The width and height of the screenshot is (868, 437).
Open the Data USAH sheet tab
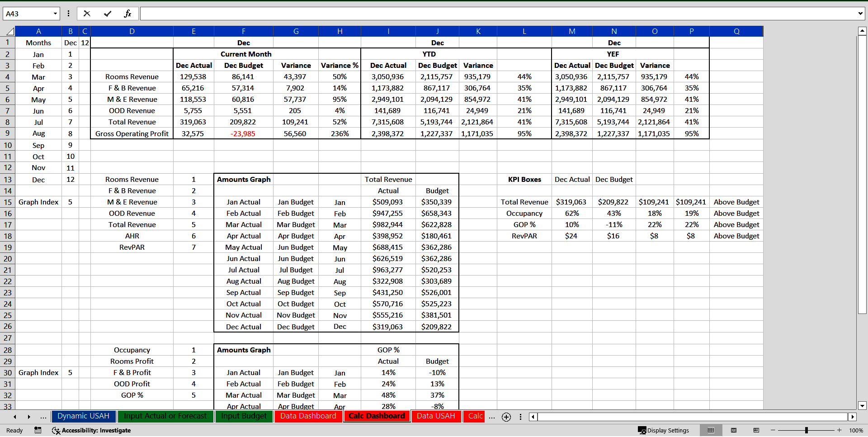[x=436, y=416]
